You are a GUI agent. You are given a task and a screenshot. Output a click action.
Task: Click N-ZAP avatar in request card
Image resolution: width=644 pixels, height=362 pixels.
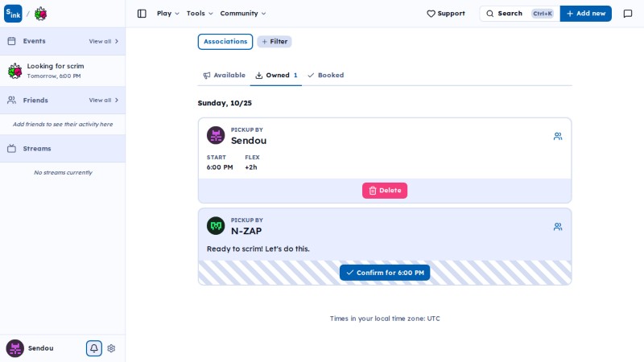[216, 226]
